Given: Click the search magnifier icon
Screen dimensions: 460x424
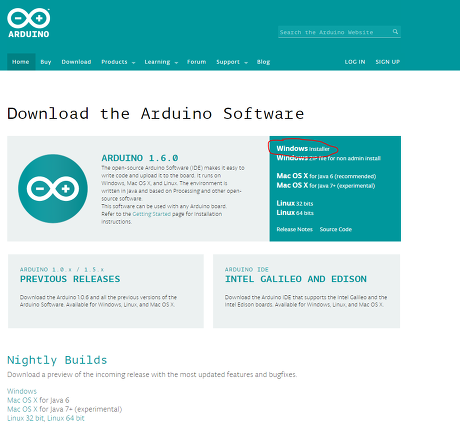Looking at the screenshot, I should 395,32.
